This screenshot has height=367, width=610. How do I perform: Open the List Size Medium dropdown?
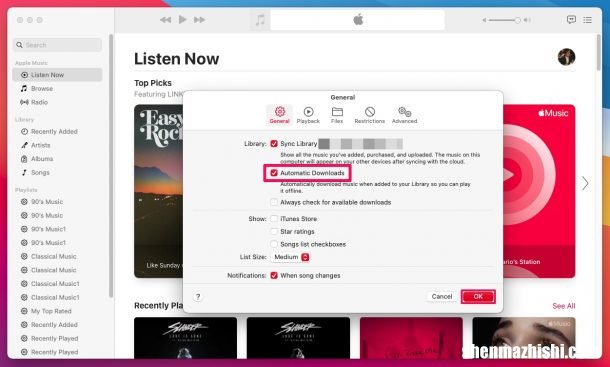(291, 257)
